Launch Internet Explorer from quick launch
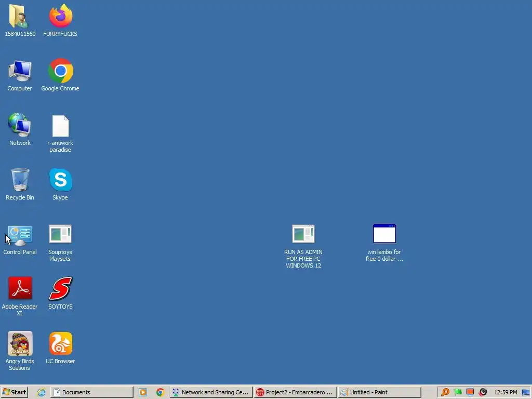 42,392
